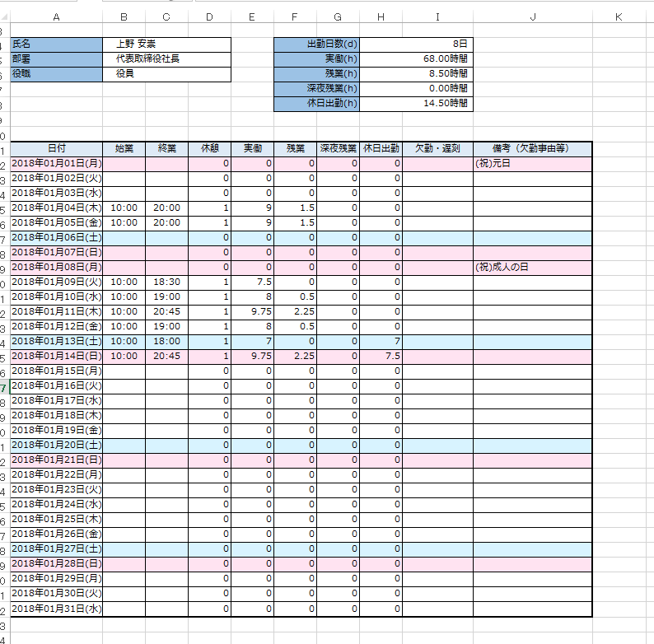Image resolution: width=654 pixels, height=644 pixels.
Task: Select the 68.00時間 value
Action: (x=416, y=59)
